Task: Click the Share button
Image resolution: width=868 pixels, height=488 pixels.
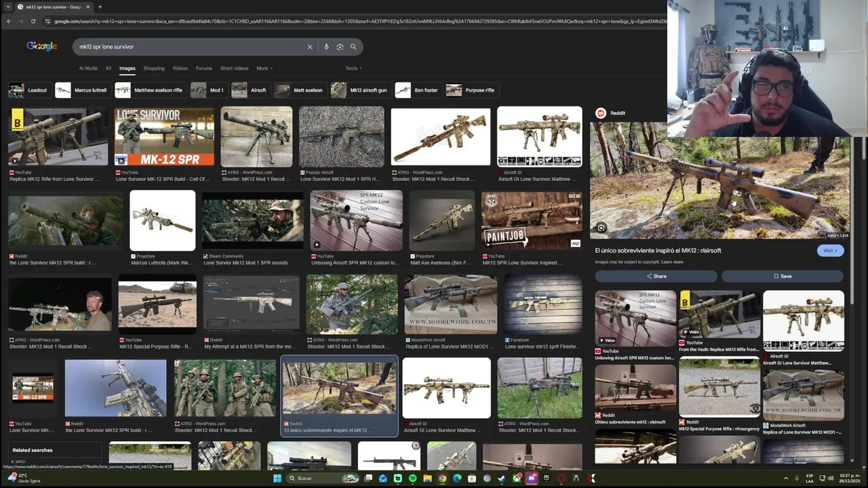Action: coord(656,276)
